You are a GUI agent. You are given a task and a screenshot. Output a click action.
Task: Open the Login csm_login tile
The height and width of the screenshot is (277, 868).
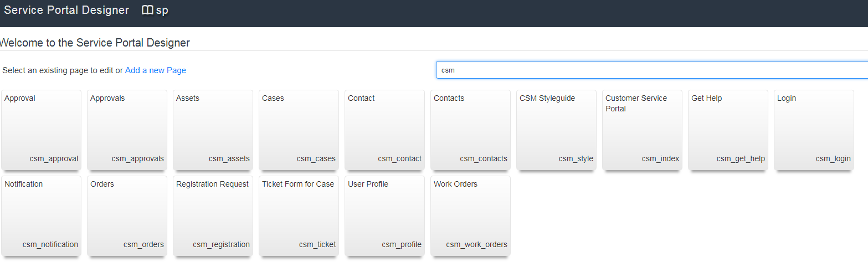(814, 130)
